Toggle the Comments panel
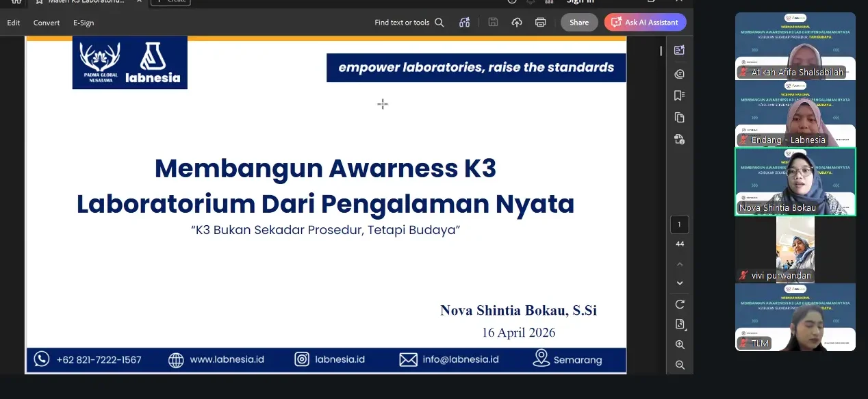The image size is (868, 399). [678, 73]
